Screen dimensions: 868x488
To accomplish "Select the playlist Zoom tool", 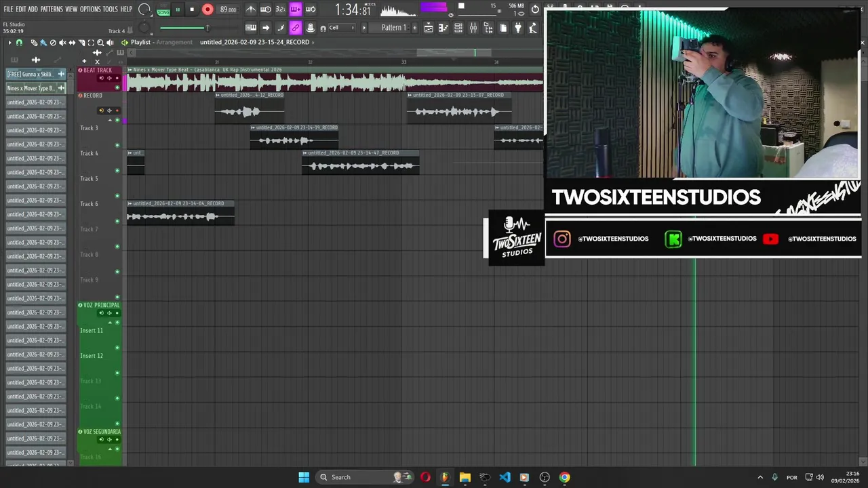I will pyautogui.click(x=100, y=43).
